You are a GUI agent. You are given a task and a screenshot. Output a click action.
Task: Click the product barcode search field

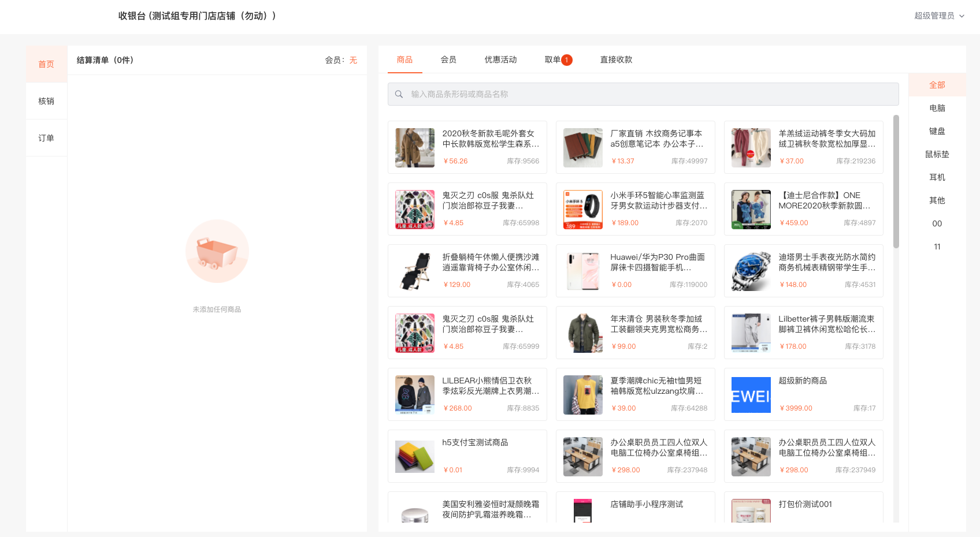pyautogui.click(x=647, y=94)
